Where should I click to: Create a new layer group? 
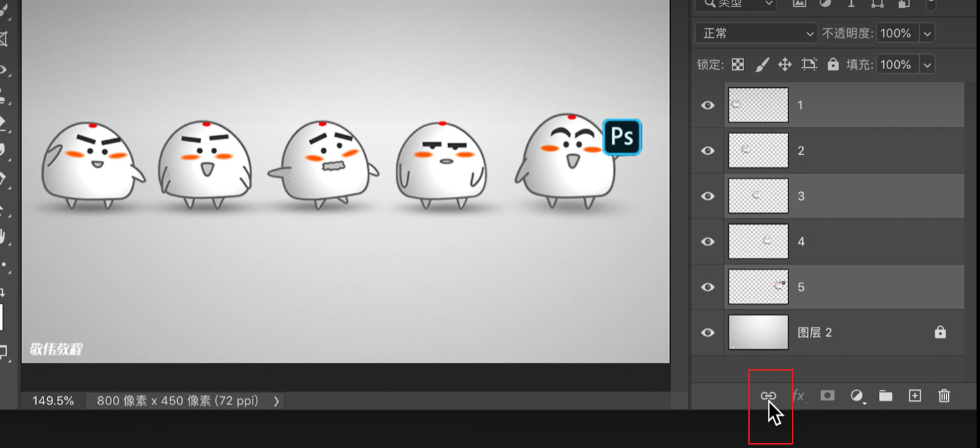pyautogui.click(x=886, y=395)
